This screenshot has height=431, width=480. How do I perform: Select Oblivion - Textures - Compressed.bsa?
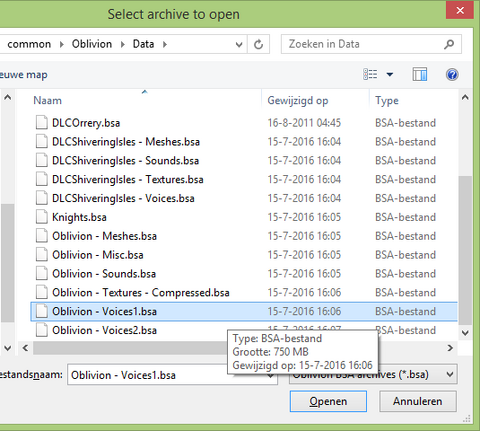[x=141, y=292]
